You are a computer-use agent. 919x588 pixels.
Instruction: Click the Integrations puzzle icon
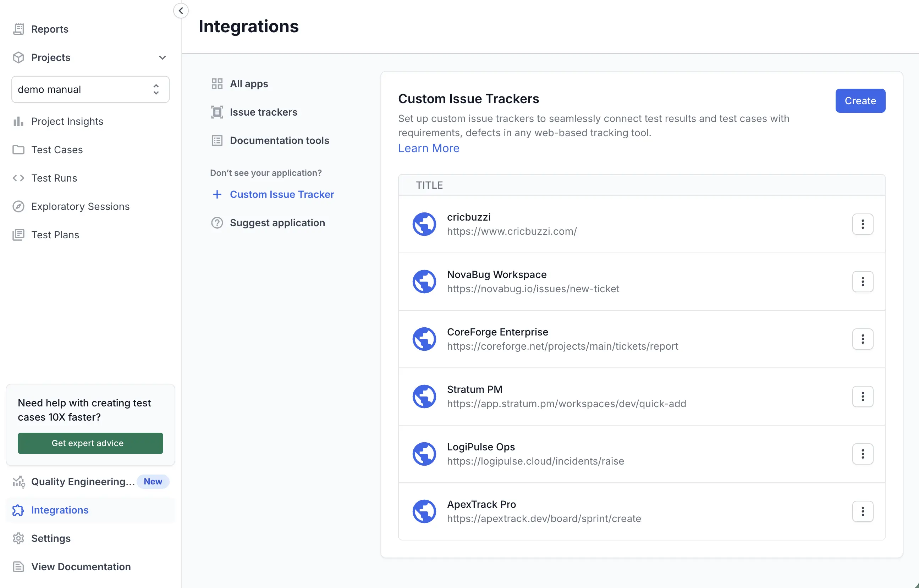[x=18, y=510]
